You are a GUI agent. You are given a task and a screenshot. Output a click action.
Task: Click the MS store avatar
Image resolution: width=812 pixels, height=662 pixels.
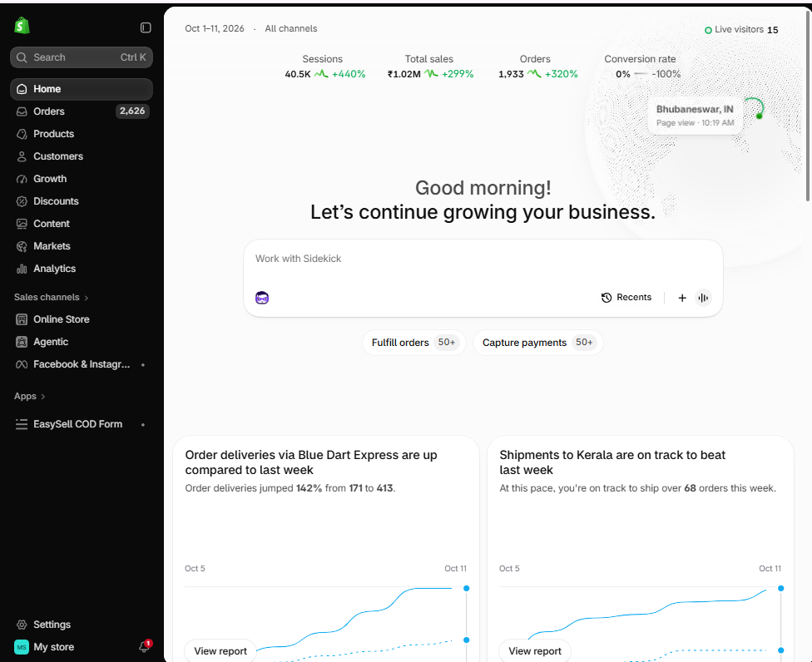tap(22, 647)
